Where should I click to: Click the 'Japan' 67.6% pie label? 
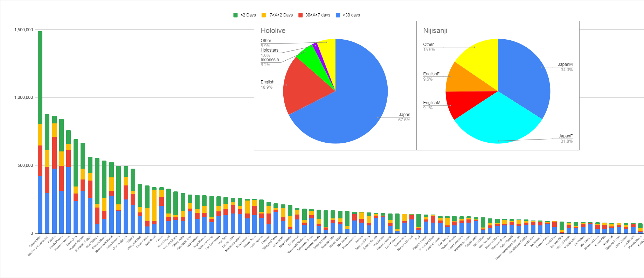(x=404, y=117)
